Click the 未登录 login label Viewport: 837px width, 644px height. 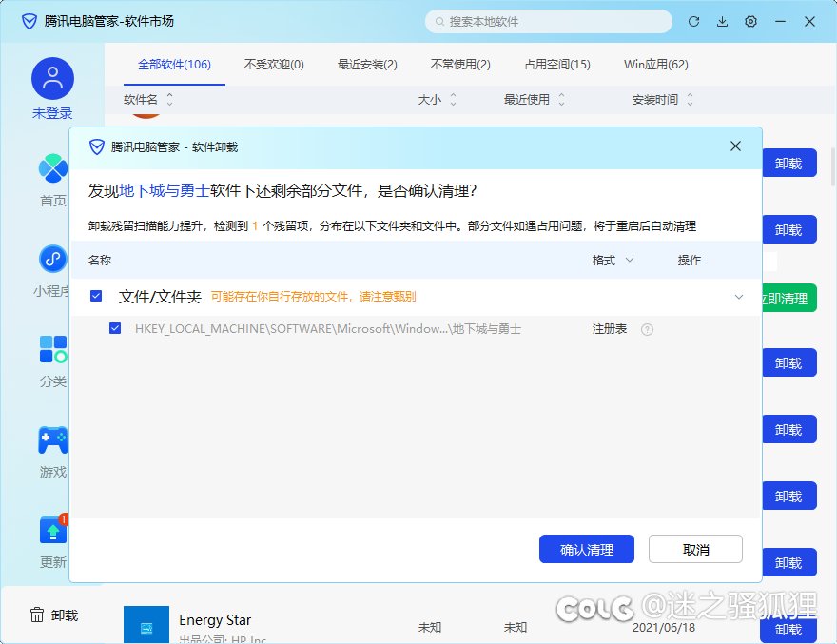[x=52, y=113]
